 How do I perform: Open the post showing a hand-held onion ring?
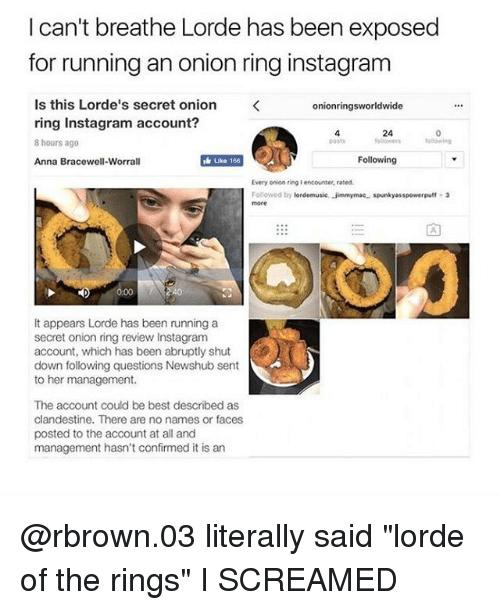click(x=357, y=280)
